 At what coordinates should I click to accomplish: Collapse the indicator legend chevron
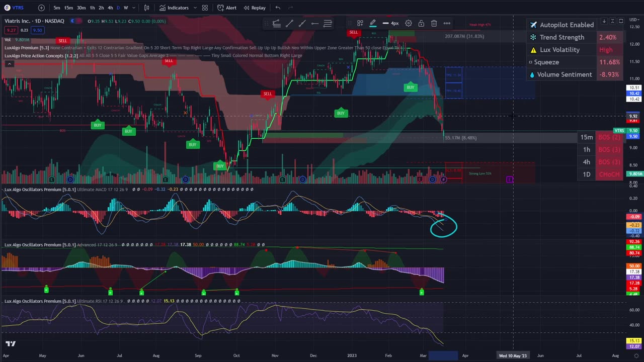point(9,64)
